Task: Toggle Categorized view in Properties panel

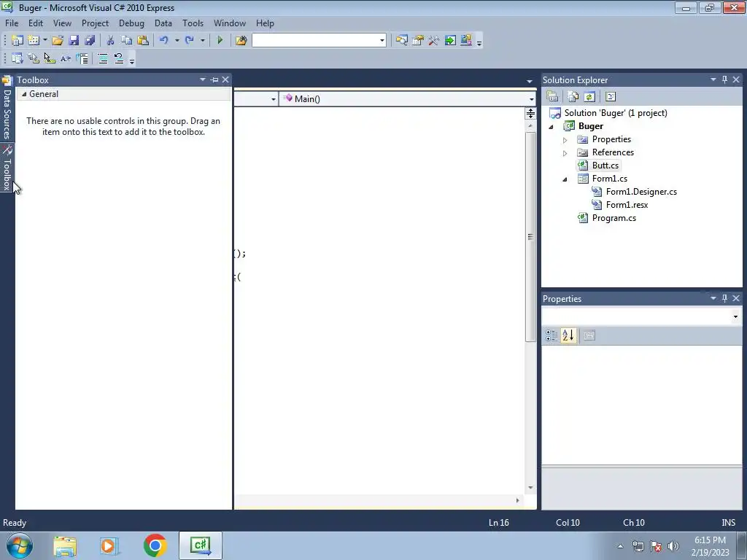Action: (551, 335)
